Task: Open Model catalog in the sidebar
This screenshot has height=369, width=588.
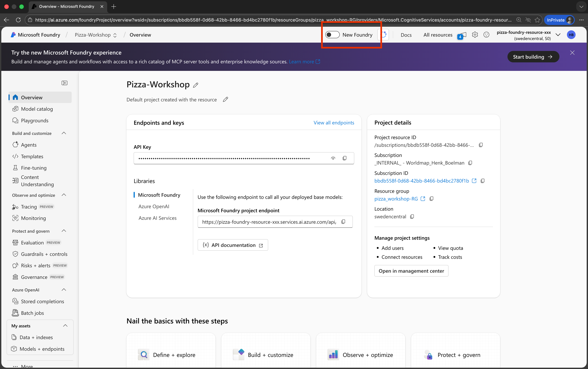Action: [37, 109]
